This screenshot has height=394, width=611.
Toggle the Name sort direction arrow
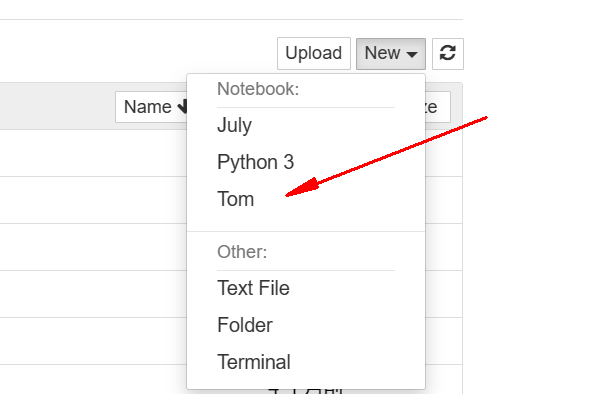pos(182,107)
